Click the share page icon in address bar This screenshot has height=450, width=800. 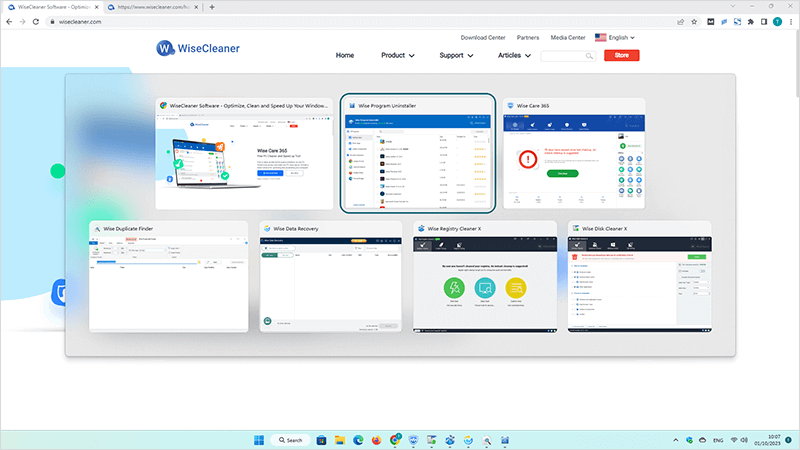(681, 22)
